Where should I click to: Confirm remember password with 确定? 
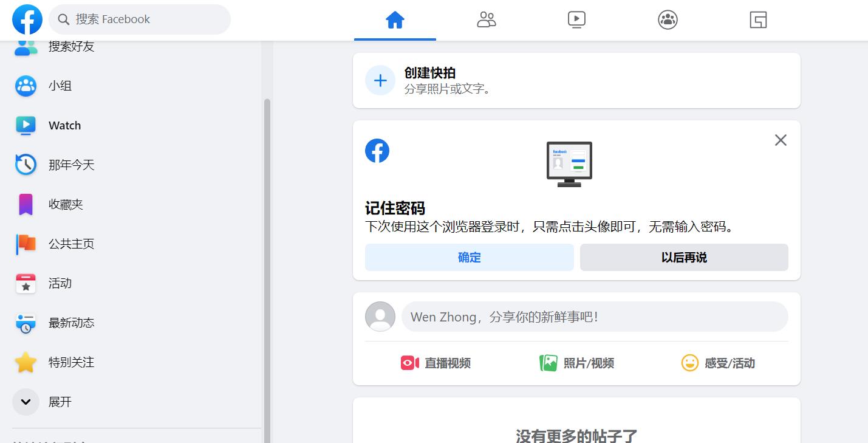click(x=469, y=257)
